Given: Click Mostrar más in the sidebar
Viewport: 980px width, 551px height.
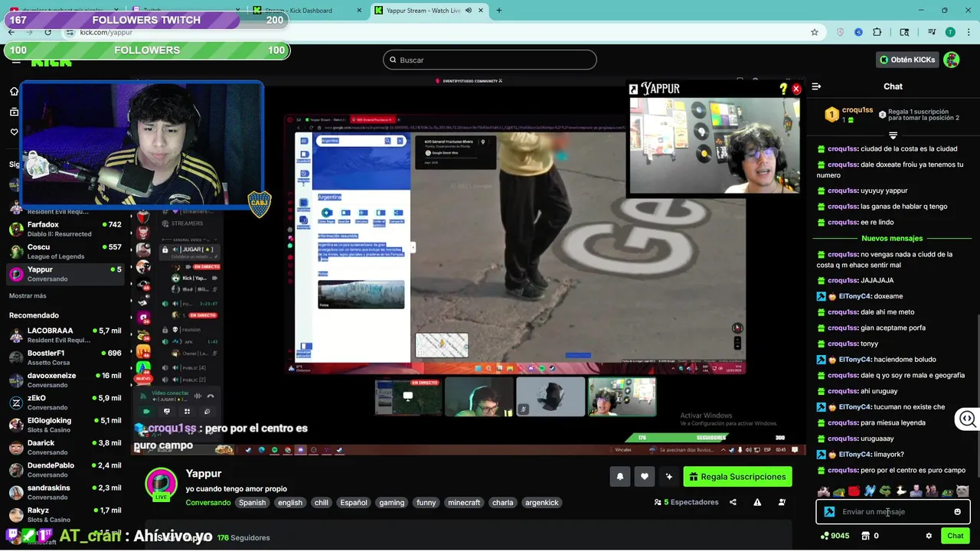Looking at the screenshot, I should 28,295.
